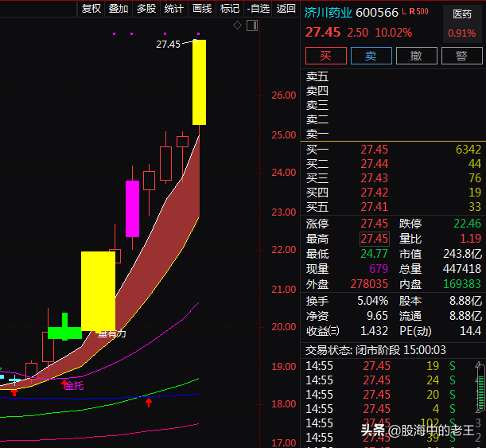486x448 pixels.
Task: Click the stock name 济川药业
Action: pos(329,13)
